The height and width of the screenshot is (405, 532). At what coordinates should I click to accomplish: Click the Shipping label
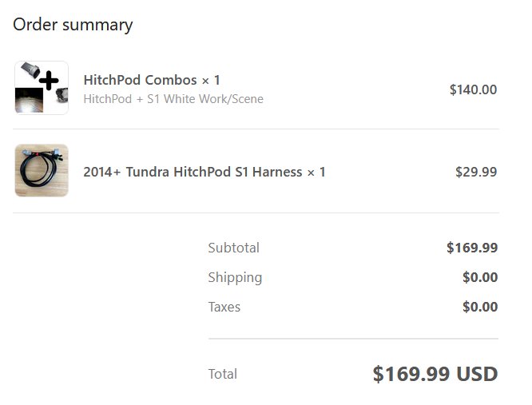point(235,277)
